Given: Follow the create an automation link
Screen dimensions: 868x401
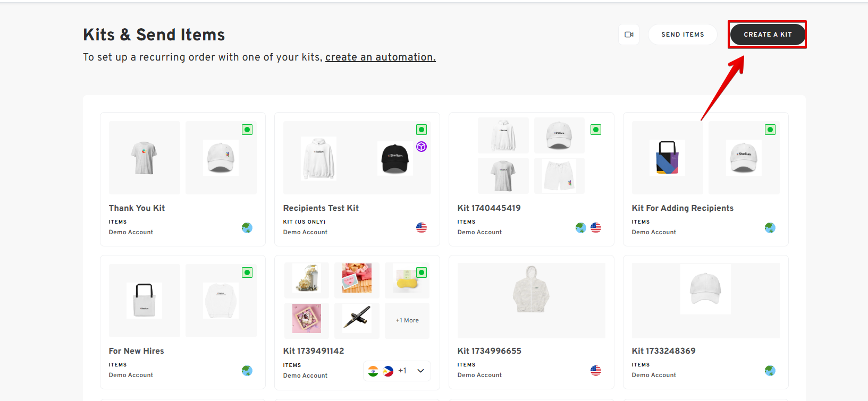Looking at the screenshot, I should pos(380,57).
